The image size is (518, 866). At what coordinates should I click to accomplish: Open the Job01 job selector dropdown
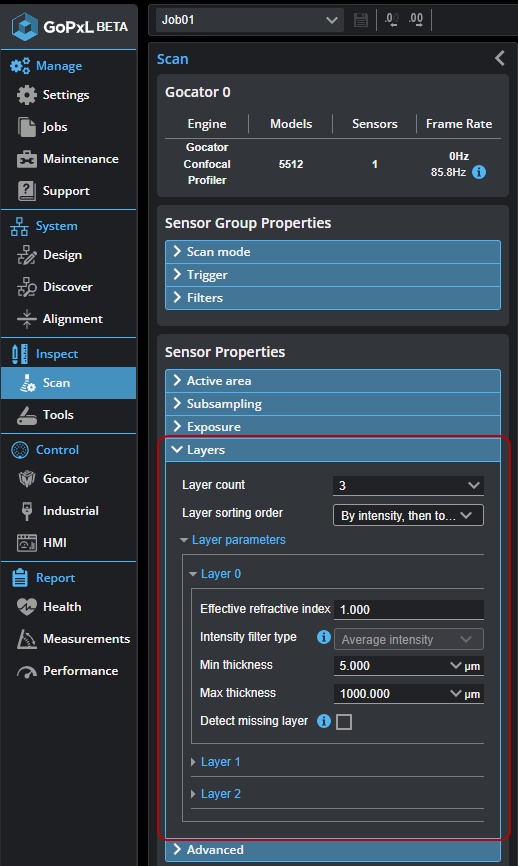point(250,20)
